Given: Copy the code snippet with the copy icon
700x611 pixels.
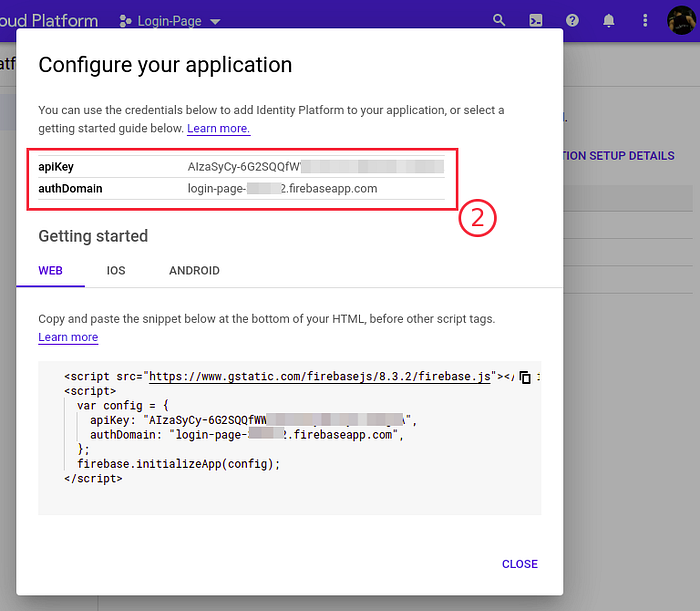Looking at the screenshot, I should pos(525,377).
